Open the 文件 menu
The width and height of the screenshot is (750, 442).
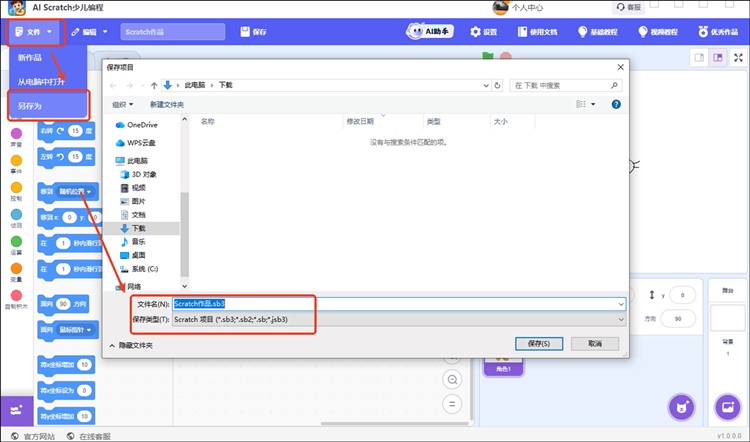point(33,32)
